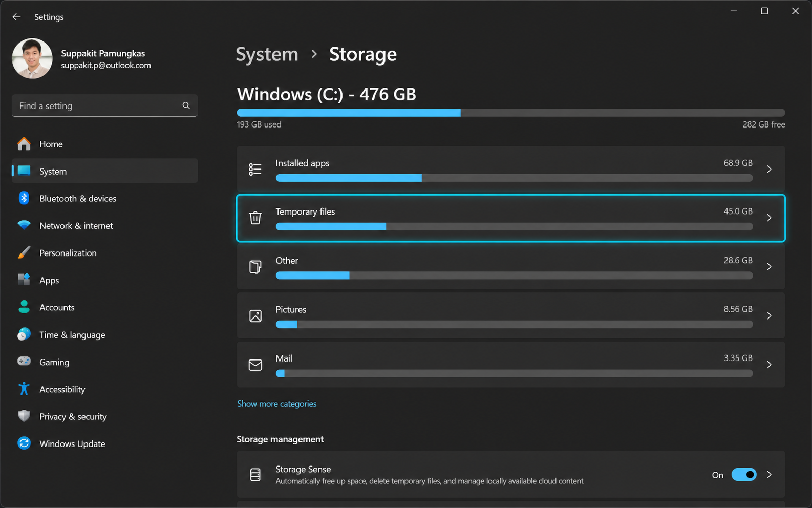Click the 3.35 GB size value
The image size is (812, 508).
click(738, 358)
